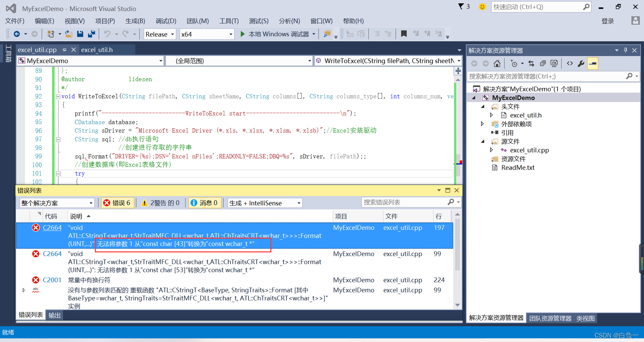
Task: Click the Previous Bookmark toolbar icon
Action: click(416, 34)
